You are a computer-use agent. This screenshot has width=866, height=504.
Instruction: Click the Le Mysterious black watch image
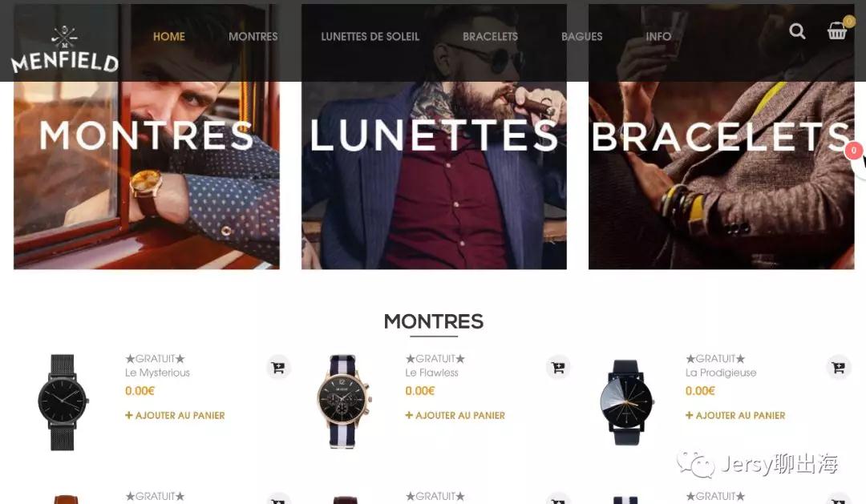point(63,402)
